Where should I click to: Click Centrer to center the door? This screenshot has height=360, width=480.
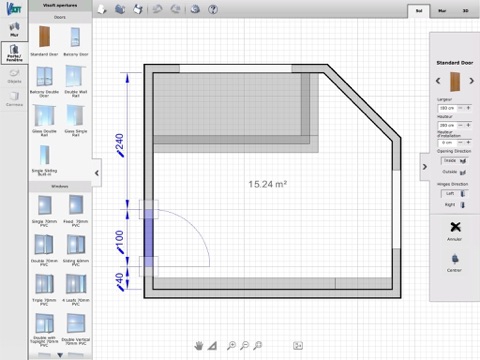[x=455, y=263]
